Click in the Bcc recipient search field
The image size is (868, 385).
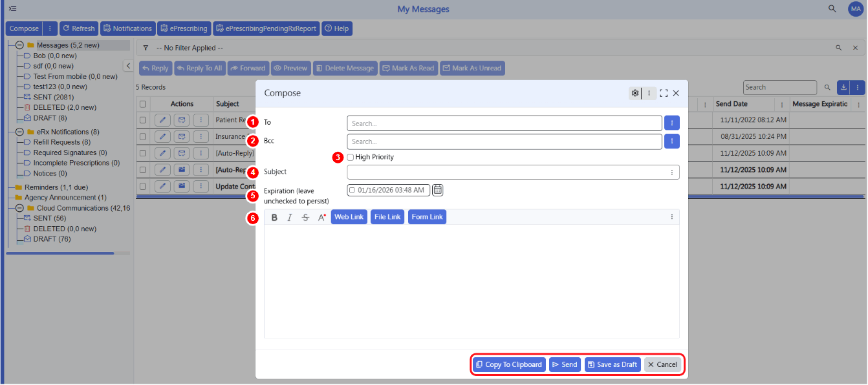pos(505,141)
